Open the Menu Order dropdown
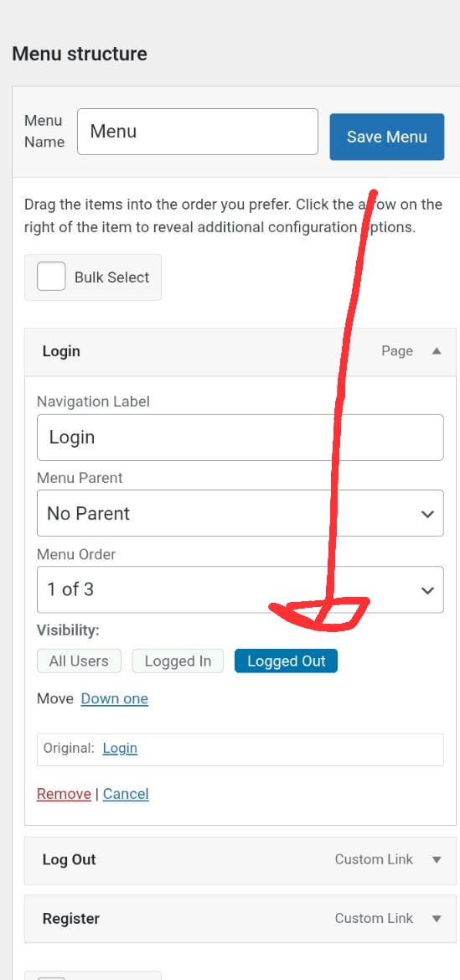Image resolution: width=460 pixels, height=980 pixels. [x=240, y=589]
